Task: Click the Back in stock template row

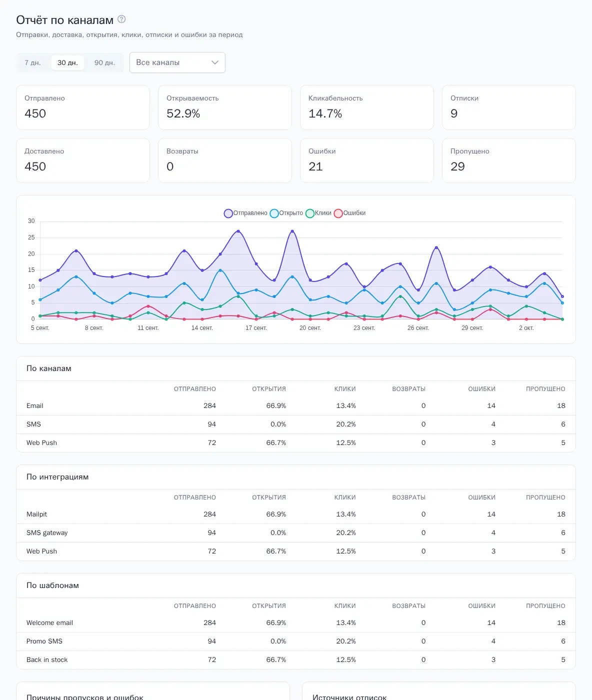Action: [296, 660]
